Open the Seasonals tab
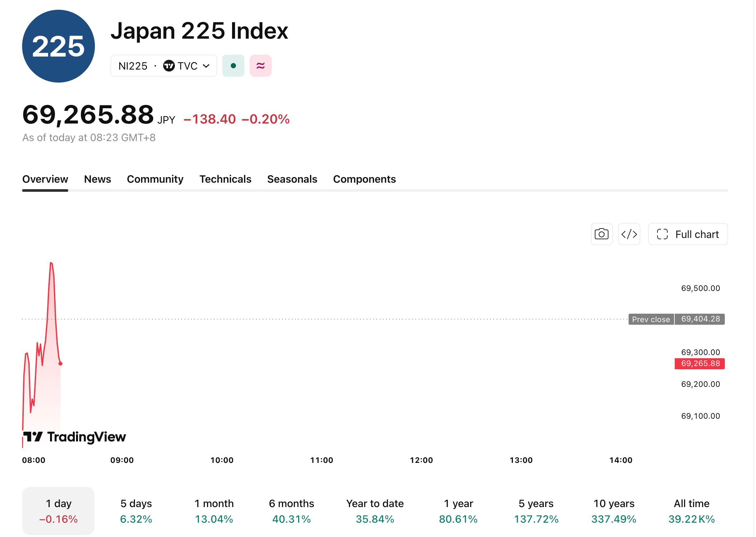Screen dimensions: 756x537 pos(292,179)
